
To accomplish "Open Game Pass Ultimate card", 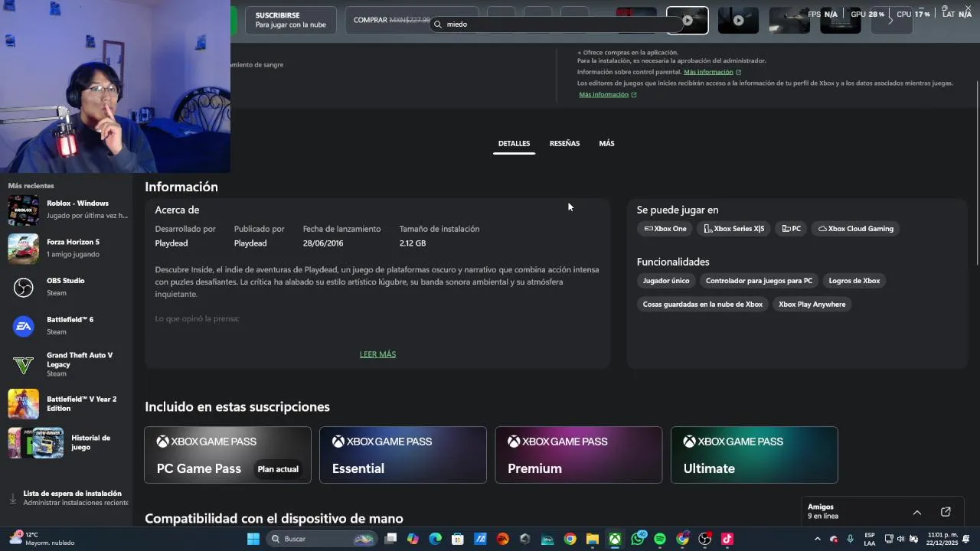I will pos(754,455).
